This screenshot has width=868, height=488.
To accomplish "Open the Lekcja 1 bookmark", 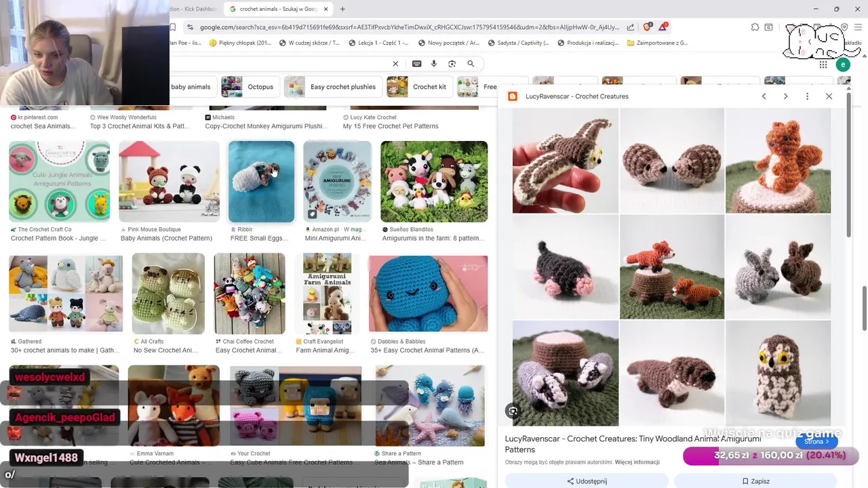I will 378,43.
